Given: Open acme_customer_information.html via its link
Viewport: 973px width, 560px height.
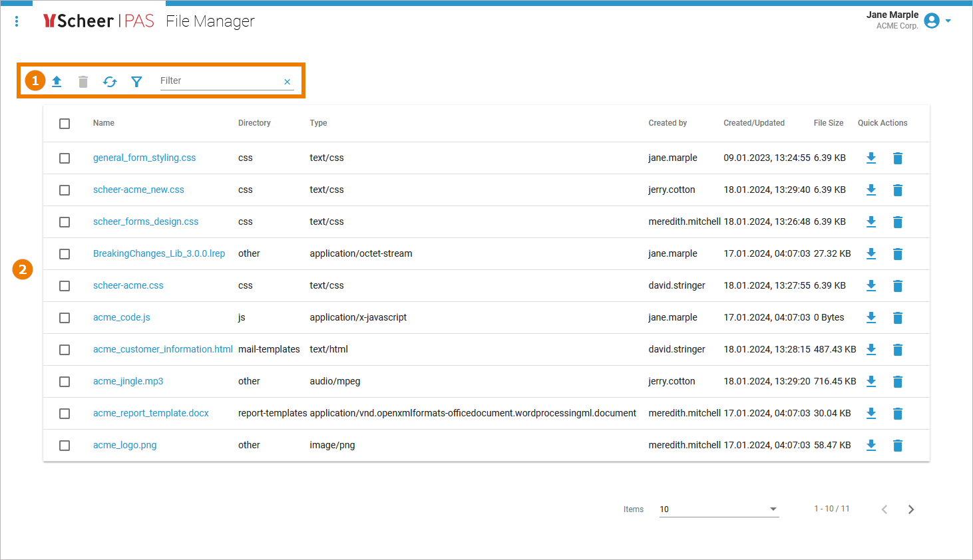Looking at the screenshot, I should [162, 349].
